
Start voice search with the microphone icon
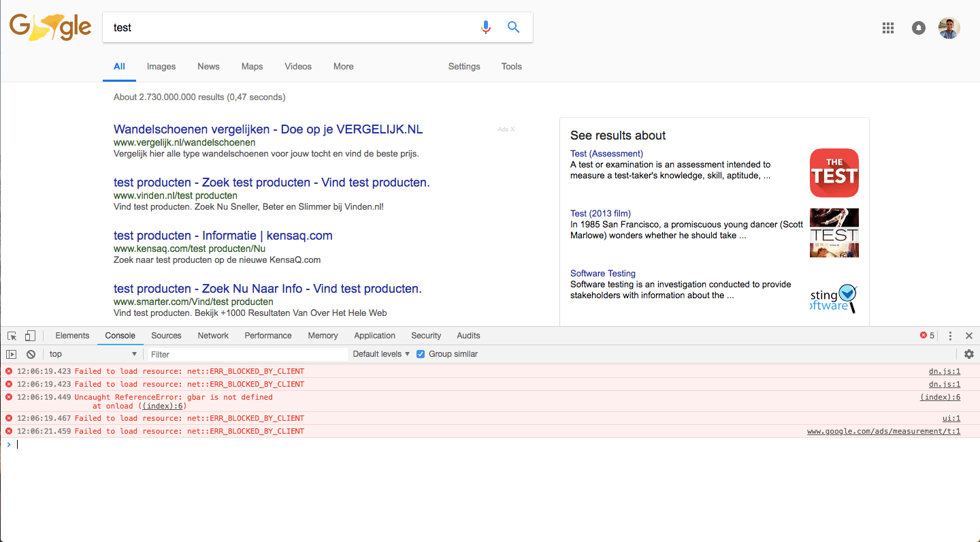click(x=486, y=27)
